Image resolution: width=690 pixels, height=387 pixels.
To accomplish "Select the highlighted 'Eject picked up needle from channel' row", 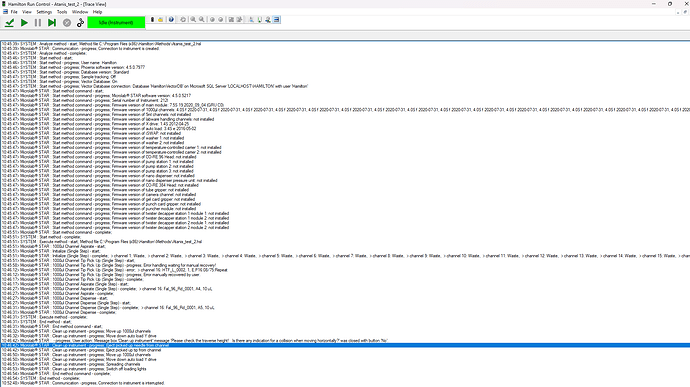I will point(345,346).
